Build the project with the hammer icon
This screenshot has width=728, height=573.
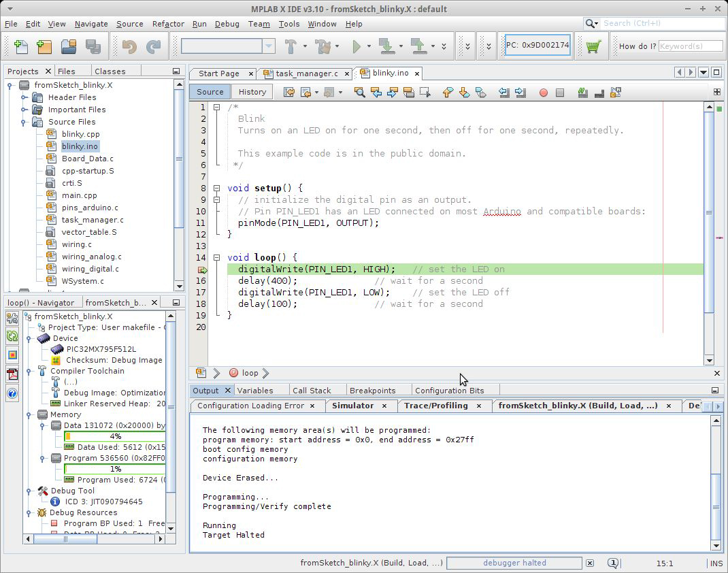(291, 46)
